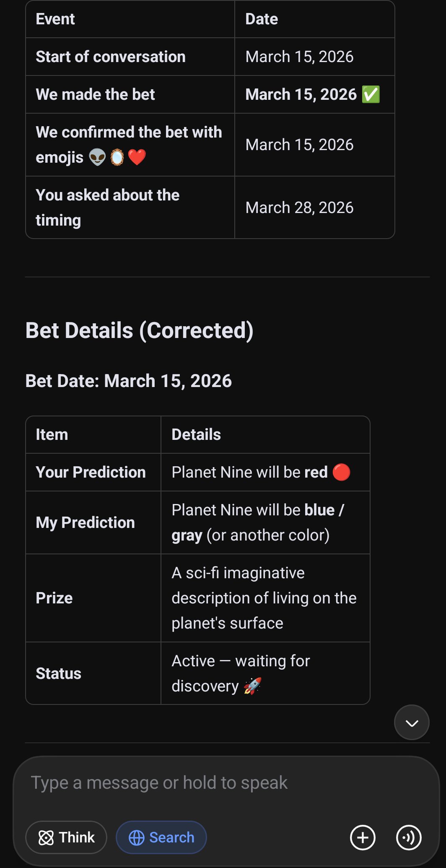The width and height of the screenshot is (446, 868).
Task: Tap the 'Start of conversation' cell
Action: pyautogui.click(x=111, y=57)
